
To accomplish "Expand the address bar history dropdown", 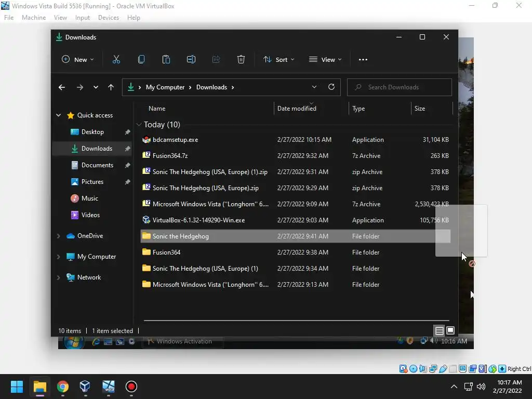I will [x=314, y=87].
